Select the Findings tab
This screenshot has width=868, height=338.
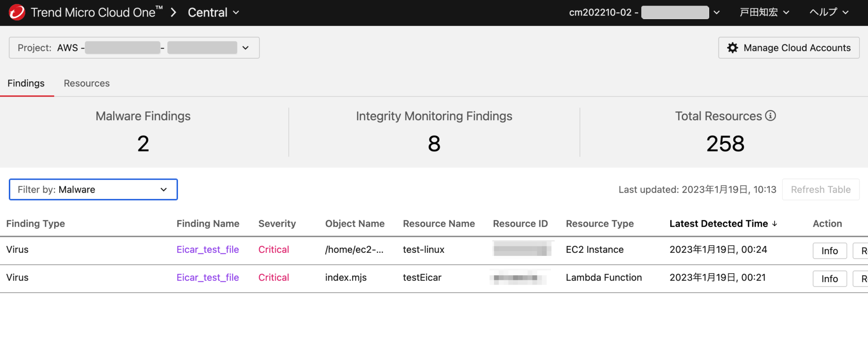[x=26, y=83]
